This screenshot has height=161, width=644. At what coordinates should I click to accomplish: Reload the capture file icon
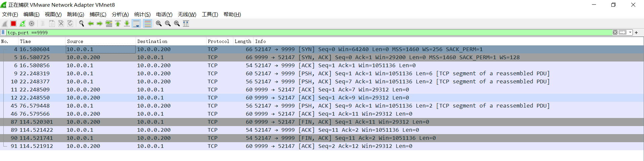point(70,24)
